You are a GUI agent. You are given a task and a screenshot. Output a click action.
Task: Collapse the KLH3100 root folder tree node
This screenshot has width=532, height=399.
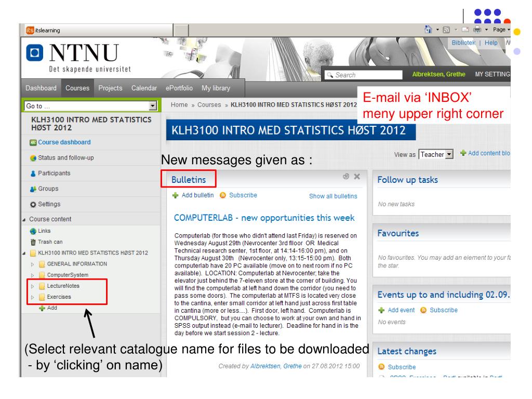click(x=24, y=254)
